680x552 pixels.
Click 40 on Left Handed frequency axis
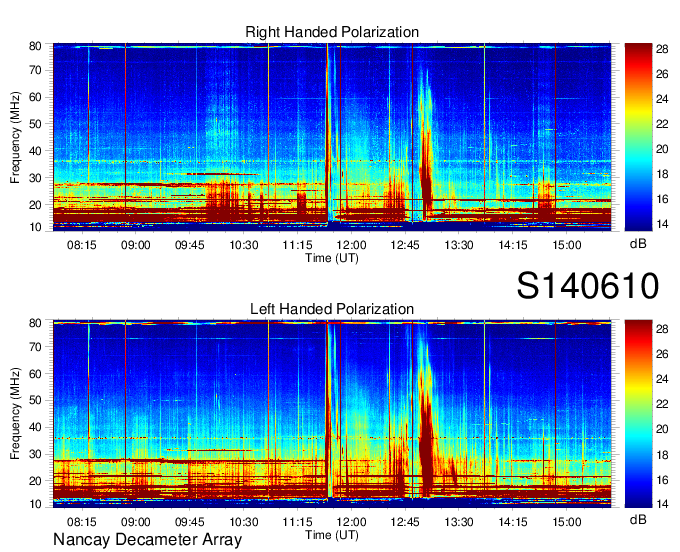[x=35, y=427]
